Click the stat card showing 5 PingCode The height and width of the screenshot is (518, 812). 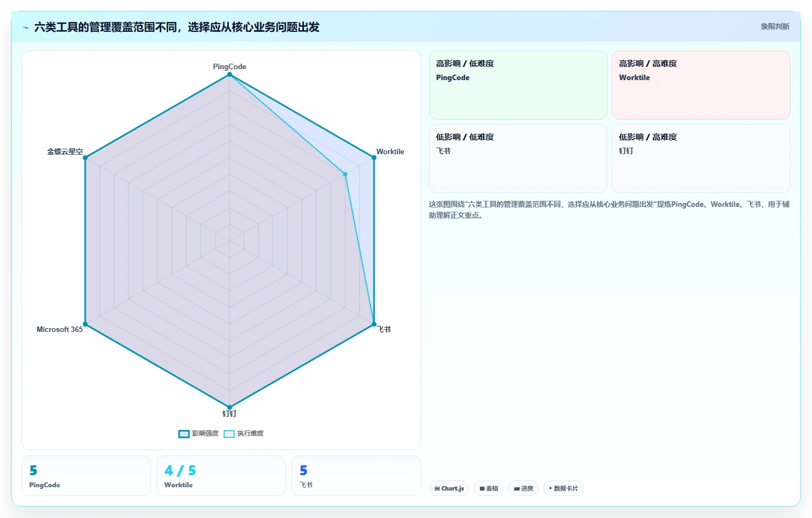click(86, 476)
